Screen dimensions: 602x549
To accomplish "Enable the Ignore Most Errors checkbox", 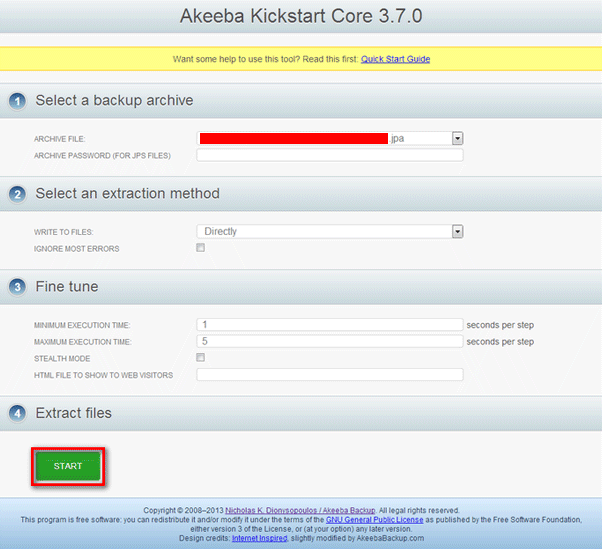I will pyautogui.click(x=201, y=248).
